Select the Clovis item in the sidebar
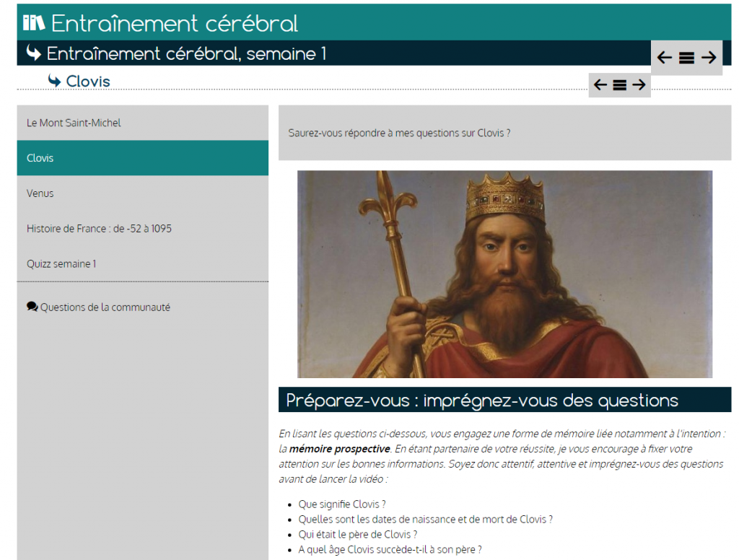 click(x=40, y=158)
